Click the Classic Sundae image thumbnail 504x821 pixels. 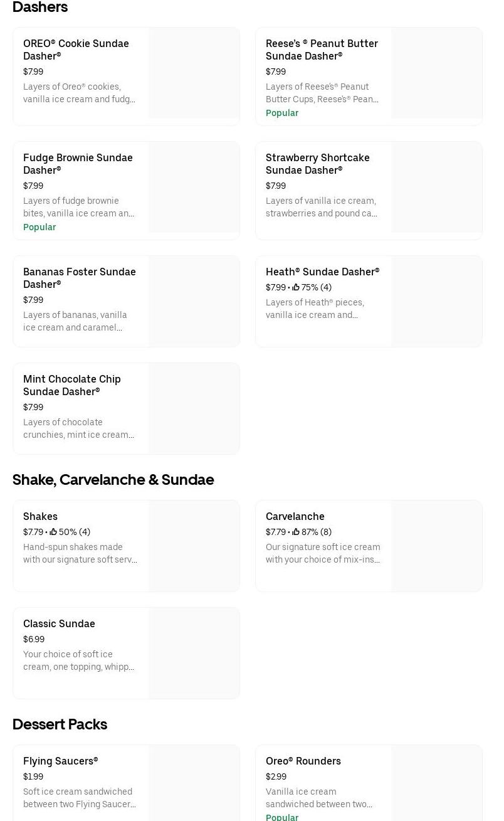(x=194, y=653)
